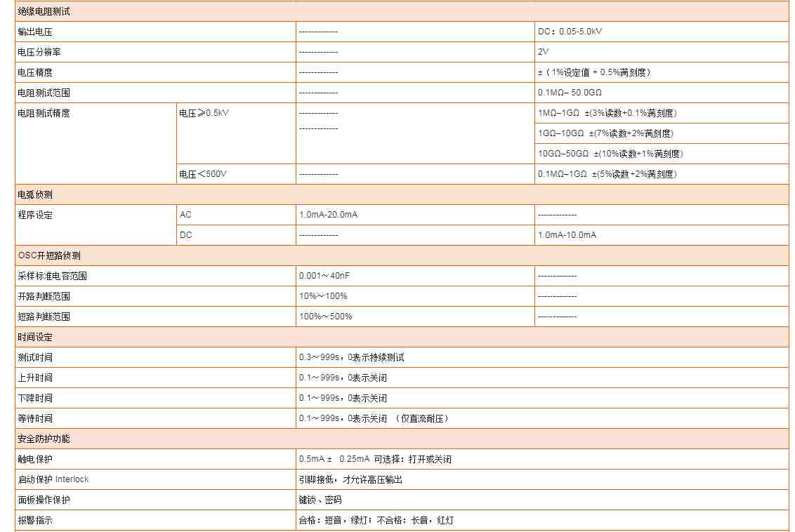Select the 下降时间 row label

pos(35,398)
